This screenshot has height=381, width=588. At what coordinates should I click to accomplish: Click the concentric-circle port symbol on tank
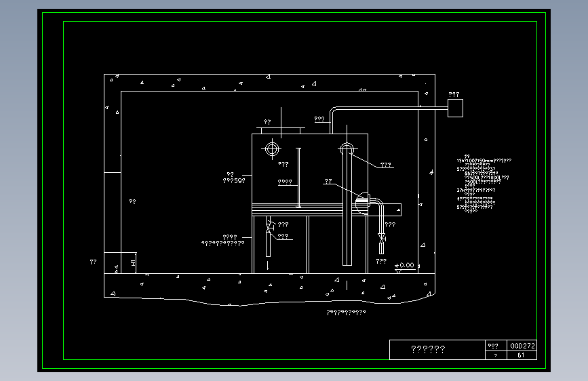coord(272,149)
